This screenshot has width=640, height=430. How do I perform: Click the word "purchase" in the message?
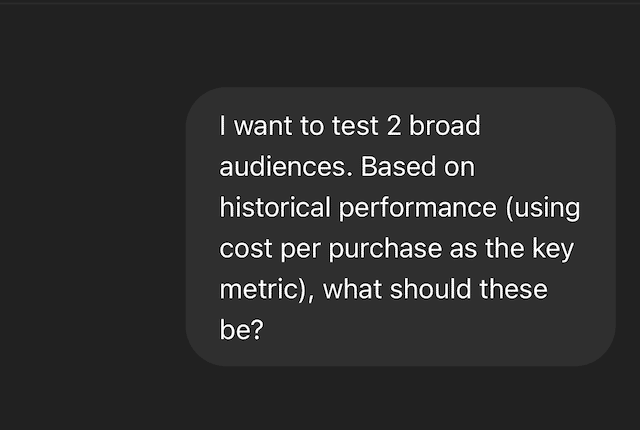point(385,250)
